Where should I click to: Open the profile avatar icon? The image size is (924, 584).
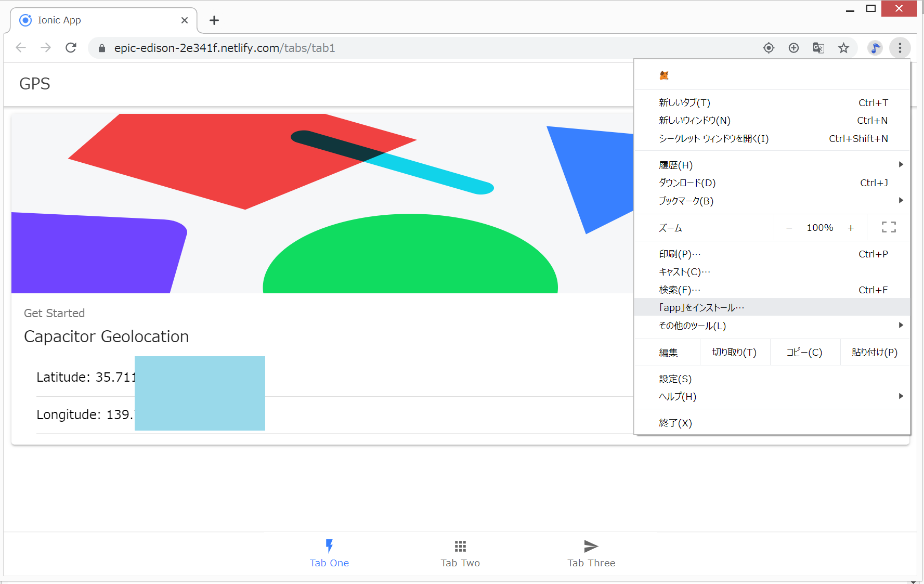pyautogui.click(x=875, y=48)
